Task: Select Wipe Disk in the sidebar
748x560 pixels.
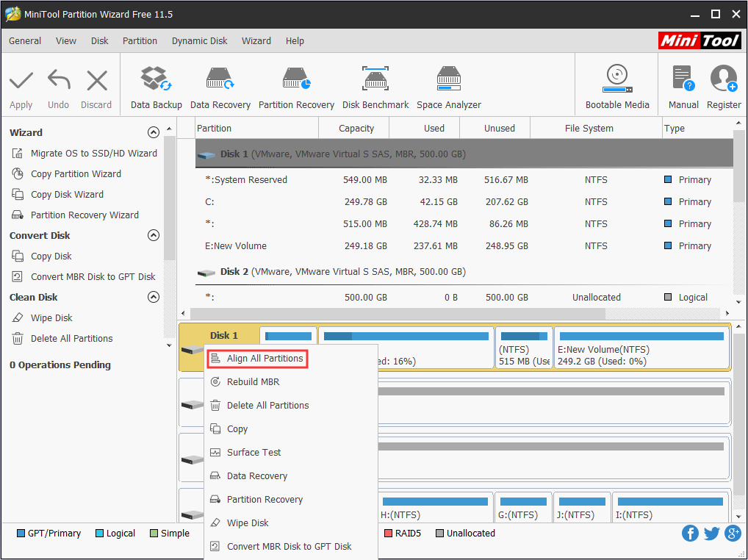Action: [x=41, y=317]
